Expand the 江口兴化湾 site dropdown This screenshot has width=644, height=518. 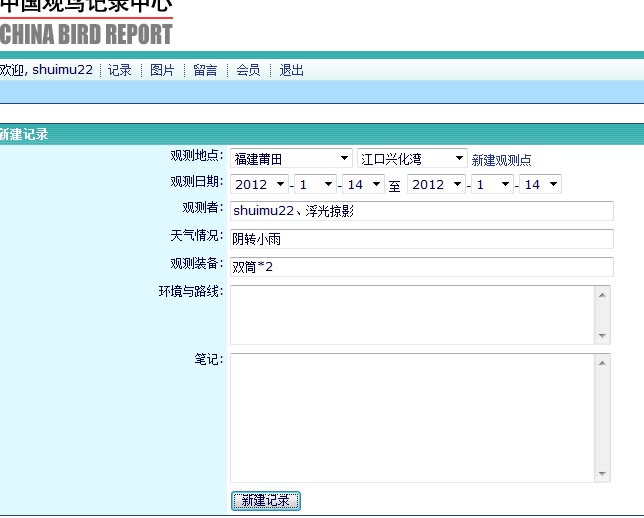pyautogui.click(x=412, y=159)
